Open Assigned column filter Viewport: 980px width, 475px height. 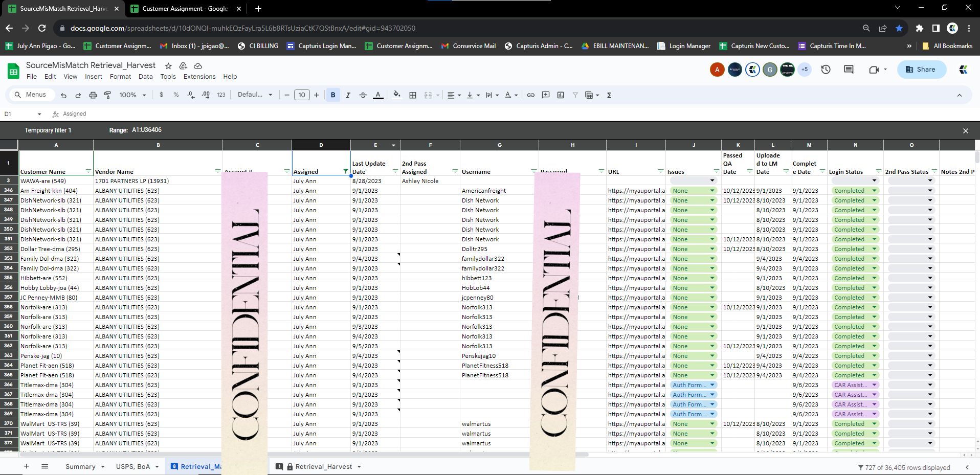pyautogui.click(x=345, y=171)
